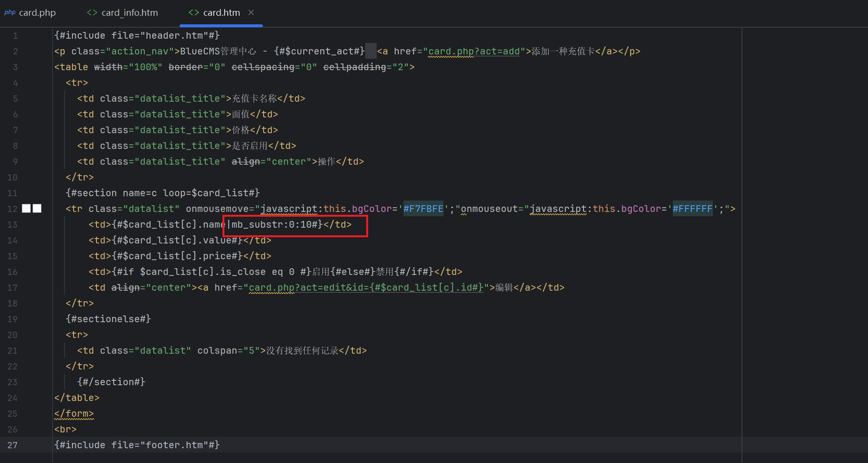Click line number 12 in the gutter
The width and height of the screenshot is (868, 463).
(12, 209)
